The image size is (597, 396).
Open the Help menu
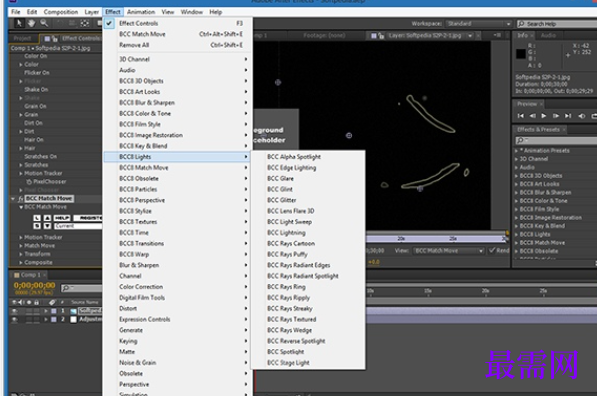pos(215,12)
